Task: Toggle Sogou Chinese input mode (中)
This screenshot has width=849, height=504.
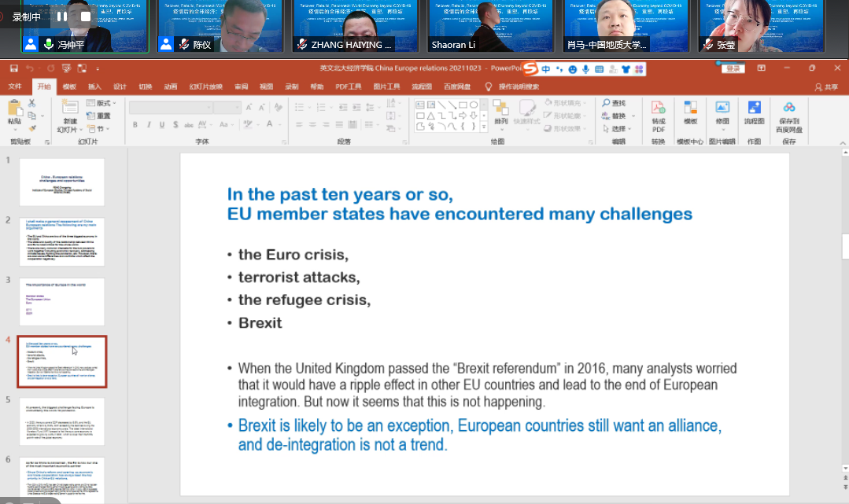Action: coord(546,69)
